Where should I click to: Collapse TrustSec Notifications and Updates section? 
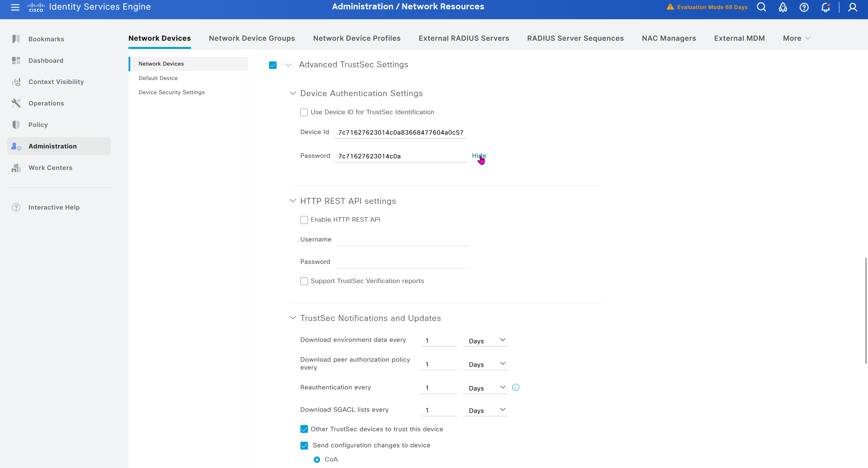(x=293, y=318)
